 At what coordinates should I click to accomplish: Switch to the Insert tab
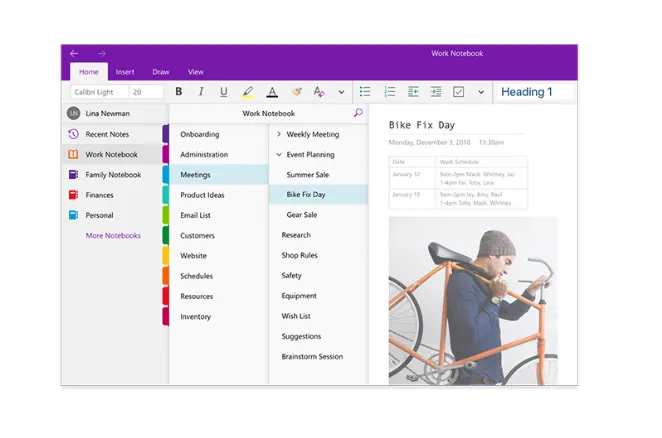pyautogui.click(x=125, y=72)
